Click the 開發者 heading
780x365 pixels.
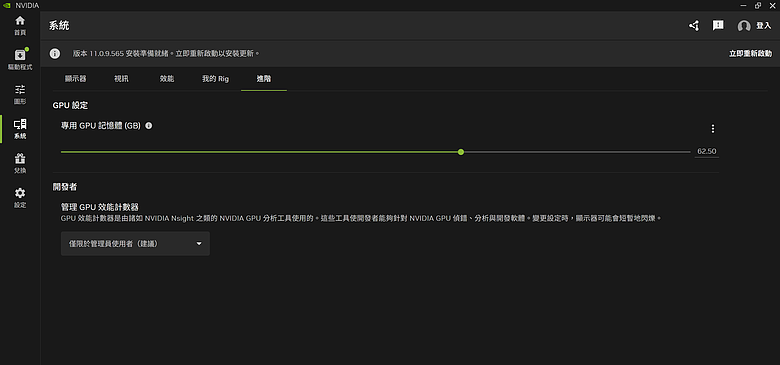pos(64,187)
